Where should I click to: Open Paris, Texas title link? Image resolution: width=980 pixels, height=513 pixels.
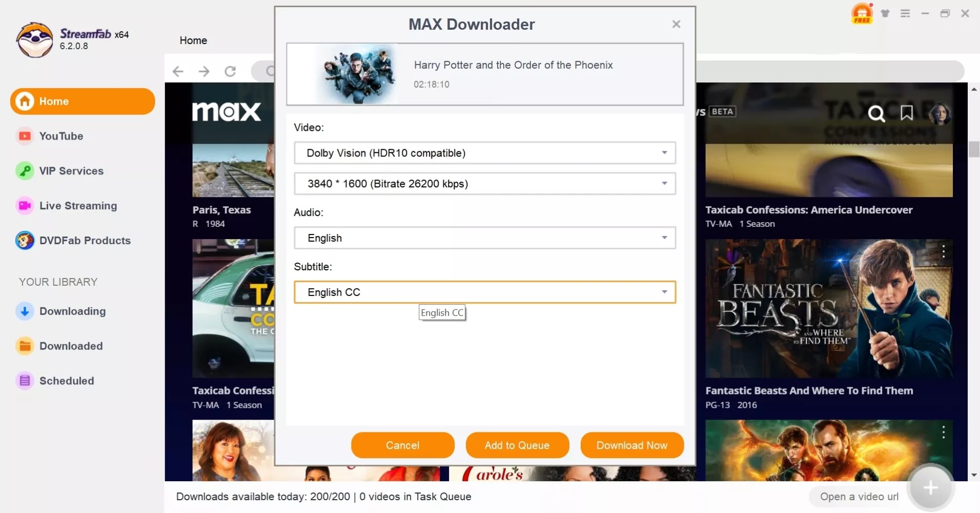coord(221,210)
